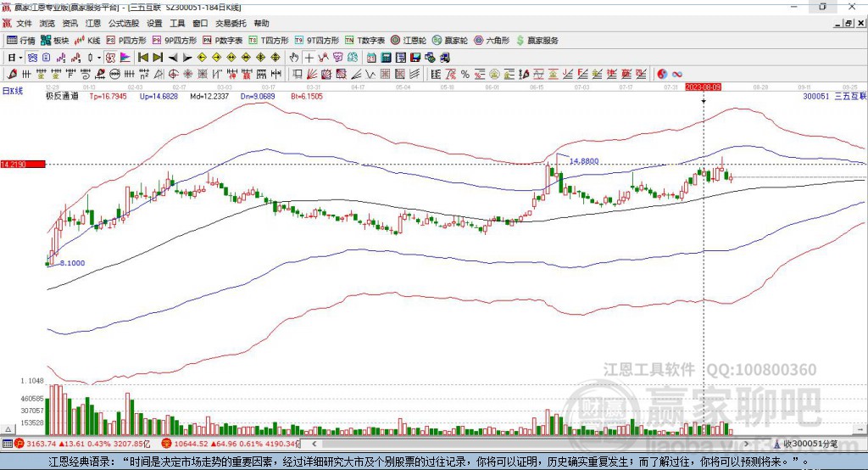The width and height of the screenshot is (868, 470).
Task: Open the 资讯 menu
Action: (x=70, y=23)
